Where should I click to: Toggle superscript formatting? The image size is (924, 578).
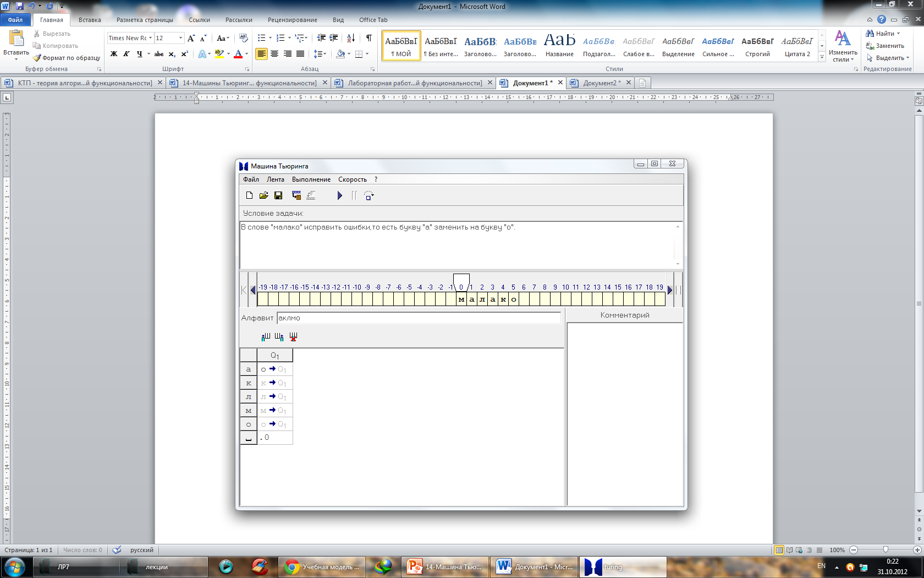pyautogui.click(x=185, y=54)
